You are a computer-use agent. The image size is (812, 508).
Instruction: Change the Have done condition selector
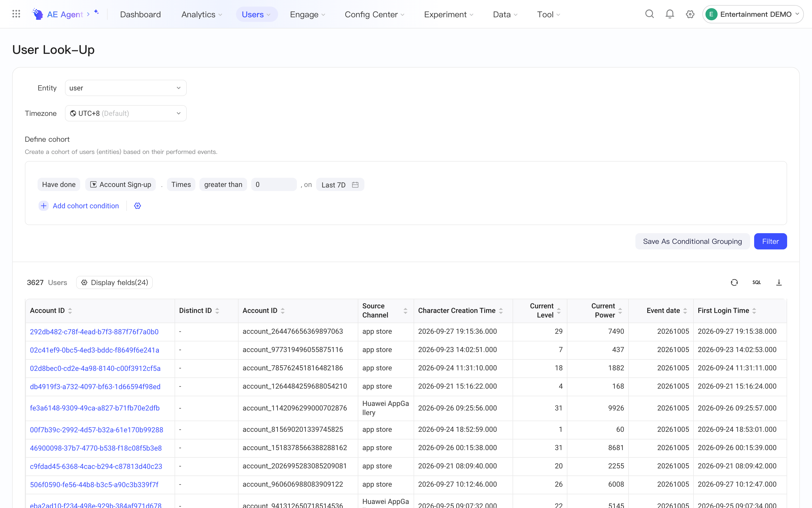(59, 184)
